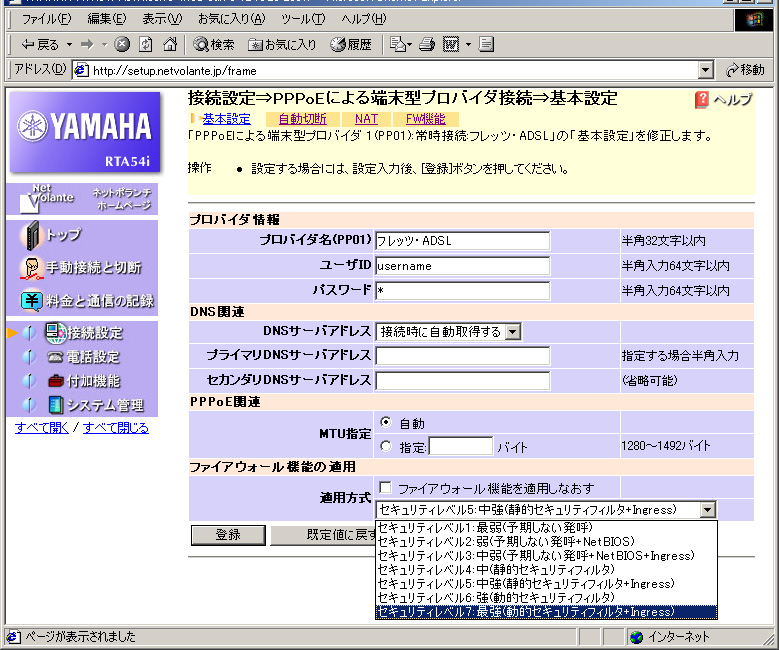This screenshot has width=779, height=650.
Task: Switch to the NAT tab
Action: pos(366,118)
